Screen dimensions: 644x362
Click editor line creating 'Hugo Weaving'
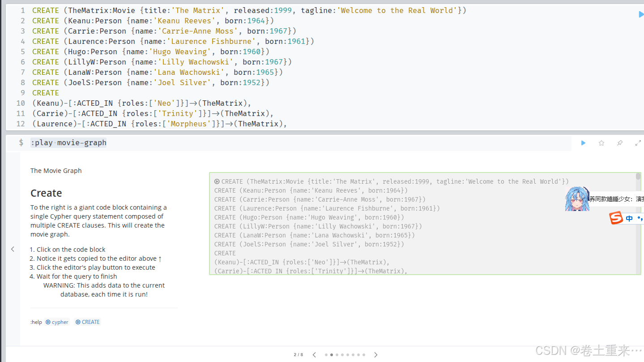click(x=151, y=52)
